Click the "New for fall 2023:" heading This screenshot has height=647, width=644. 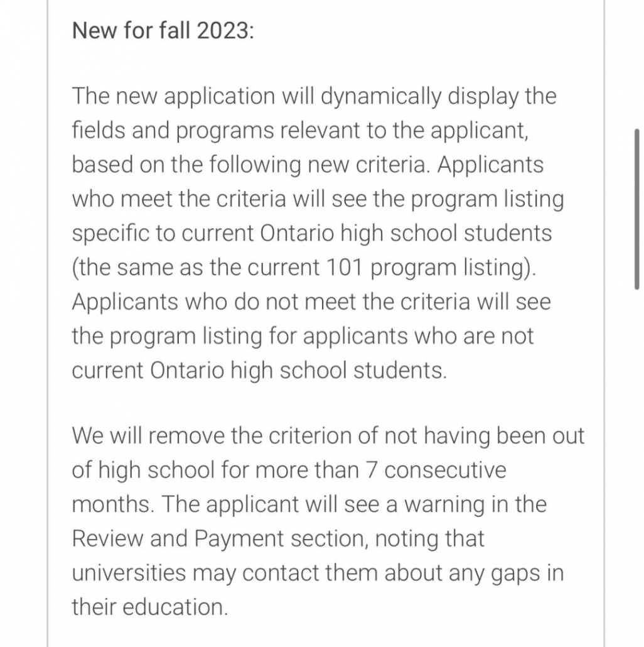[163, 31]
